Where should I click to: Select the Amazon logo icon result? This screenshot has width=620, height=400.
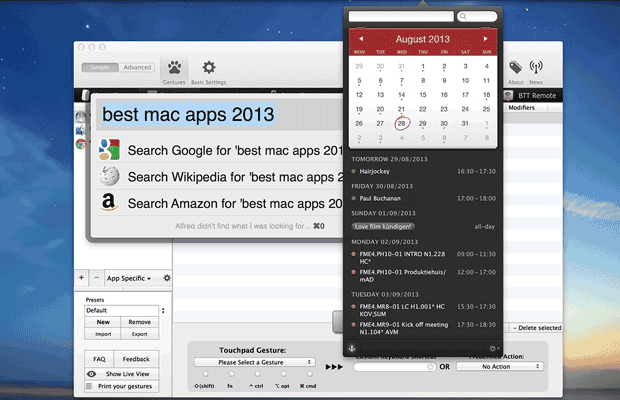pyautogui.click(x=109, y=202)
